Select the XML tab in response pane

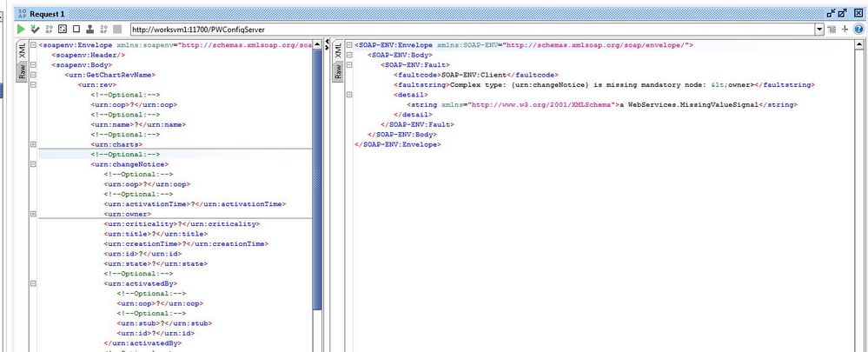tap(336, 52)
